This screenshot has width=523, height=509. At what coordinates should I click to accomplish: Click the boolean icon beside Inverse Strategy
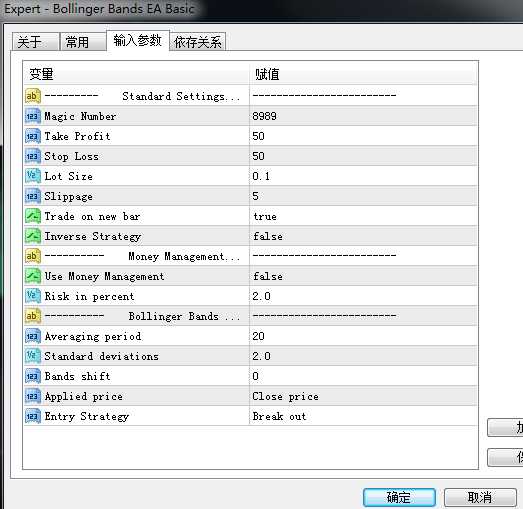click(x=33, y=236)
